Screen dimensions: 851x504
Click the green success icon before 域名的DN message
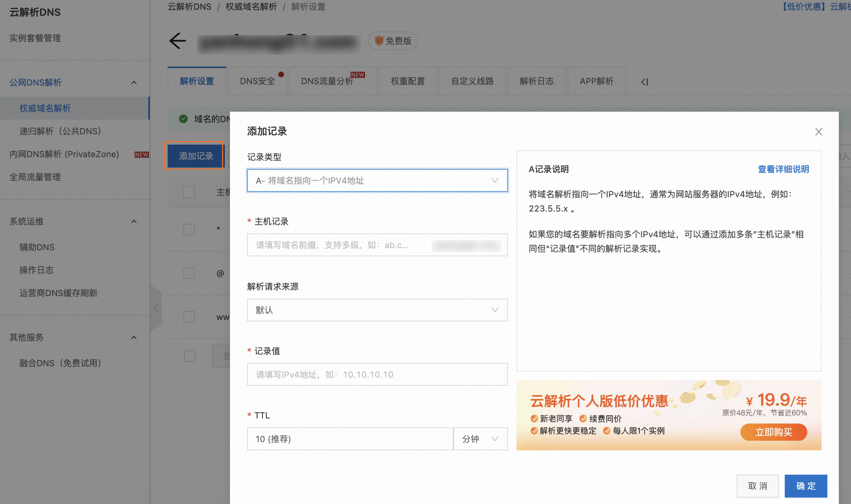183,118
